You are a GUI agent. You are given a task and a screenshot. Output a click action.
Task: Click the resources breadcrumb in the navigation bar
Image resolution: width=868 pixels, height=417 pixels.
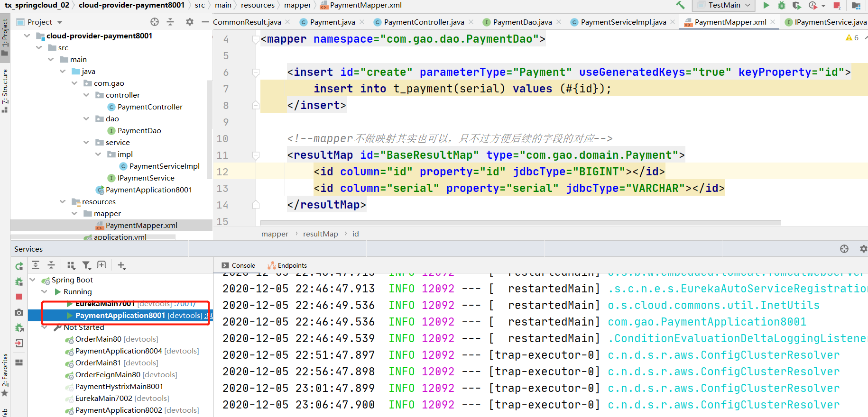tap(258, 5)
